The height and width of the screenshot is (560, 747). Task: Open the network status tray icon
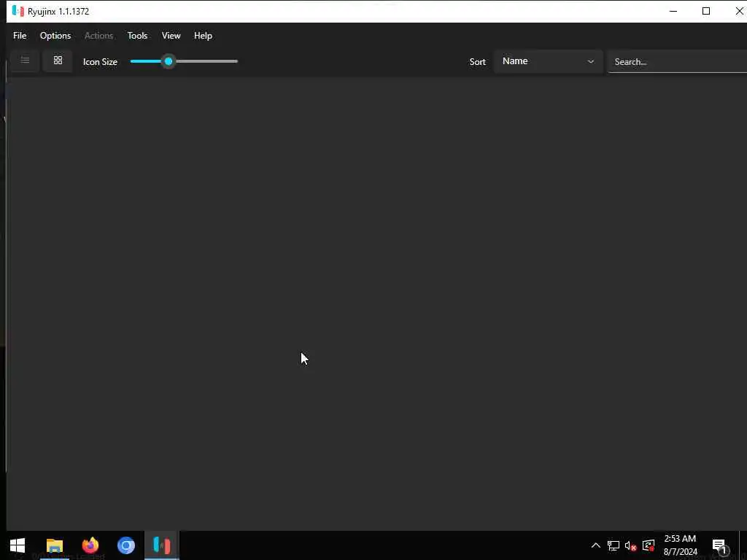[x=613, y=545]
